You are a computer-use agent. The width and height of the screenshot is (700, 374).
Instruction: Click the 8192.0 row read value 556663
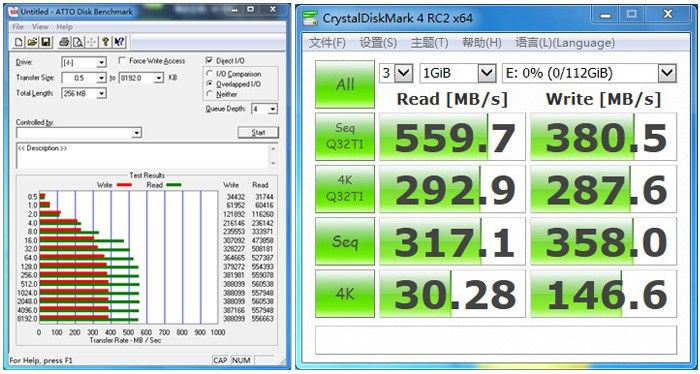click(263, 319)
